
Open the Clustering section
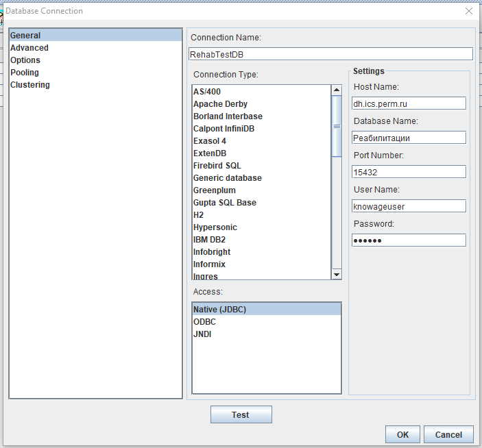point(95,84)
